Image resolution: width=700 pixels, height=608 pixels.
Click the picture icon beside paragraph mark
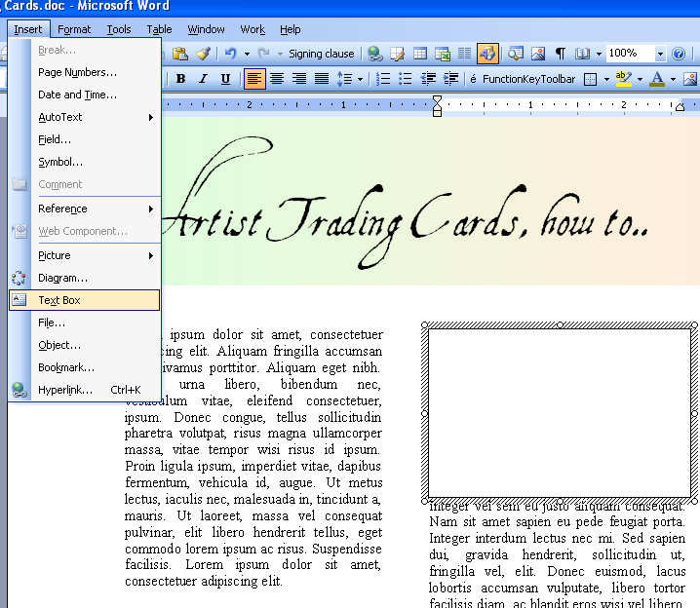[538, 54]
